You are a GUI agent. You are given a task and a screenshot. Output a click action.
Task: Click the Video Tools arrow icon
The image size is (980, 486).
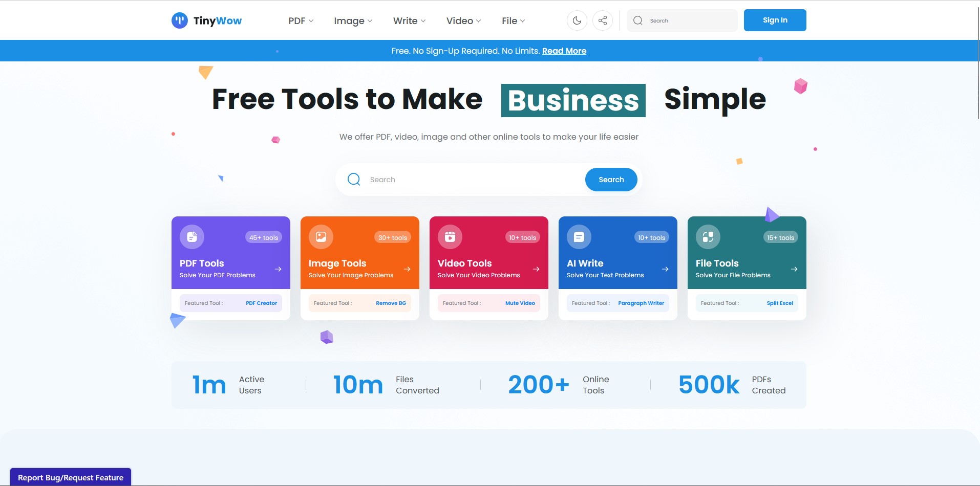click(x=536, y=269)
